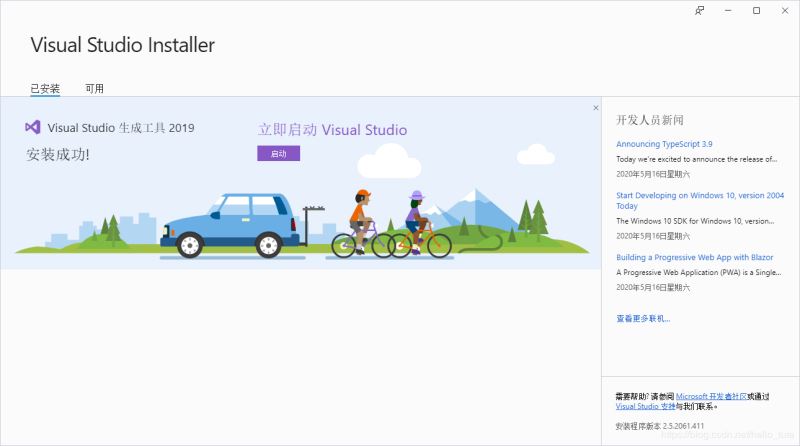Click the 安装成功! message

click(58, 155)
